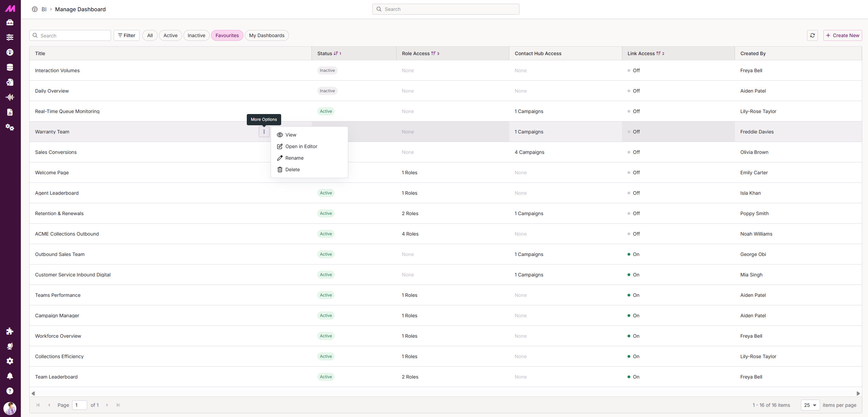Open the Filter button
The image size is (868, 417).
click(127, 35)
